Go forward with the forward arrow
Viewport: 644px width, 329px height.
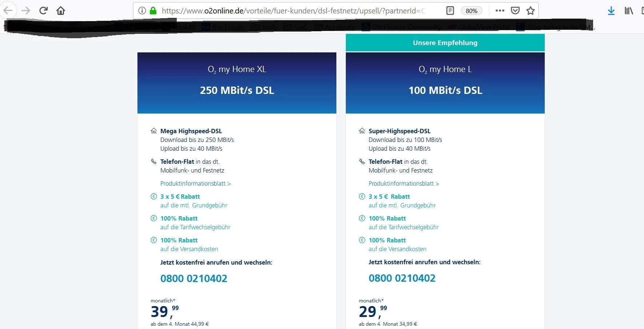tap(26, 11)
